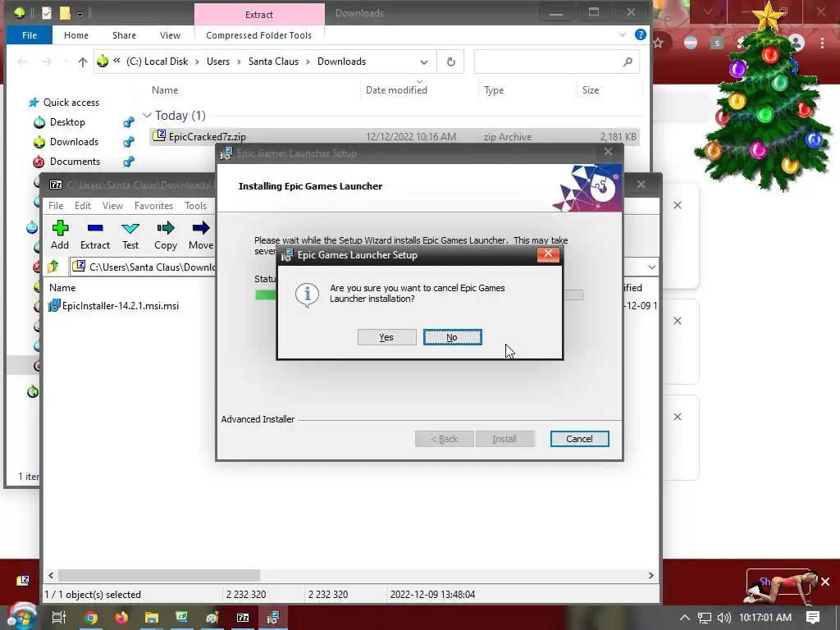Open the 7-Zip Edit menu
Viewport: 840px width, 630px height.
pyautogui.click(x=83, y=206)
